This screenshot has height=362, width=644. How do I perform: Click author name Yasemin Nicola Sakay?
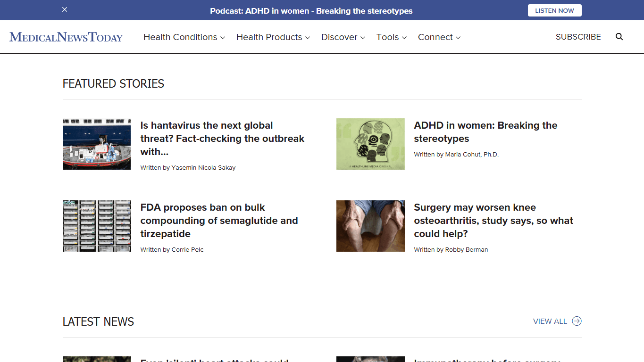click(x=203, y=167)
